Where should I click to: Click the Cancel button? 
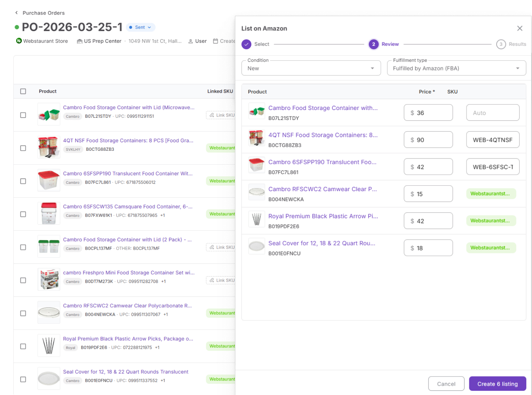(x=446, y=384)
